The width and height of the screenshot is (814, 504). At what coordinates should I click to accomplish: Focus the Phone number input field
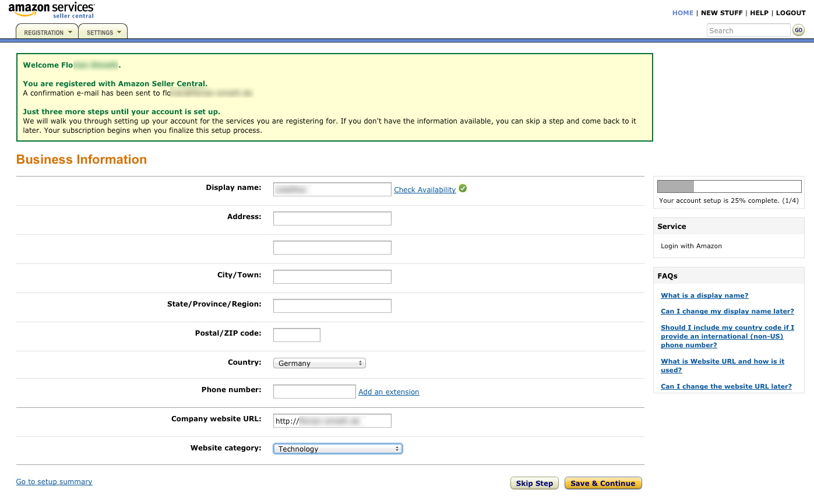(314, 392)
